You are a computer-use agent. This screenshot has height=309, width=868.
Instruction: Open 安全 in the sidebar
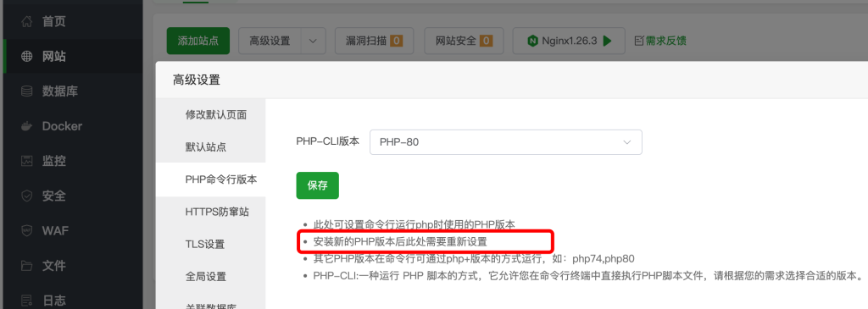click(73, 196)
